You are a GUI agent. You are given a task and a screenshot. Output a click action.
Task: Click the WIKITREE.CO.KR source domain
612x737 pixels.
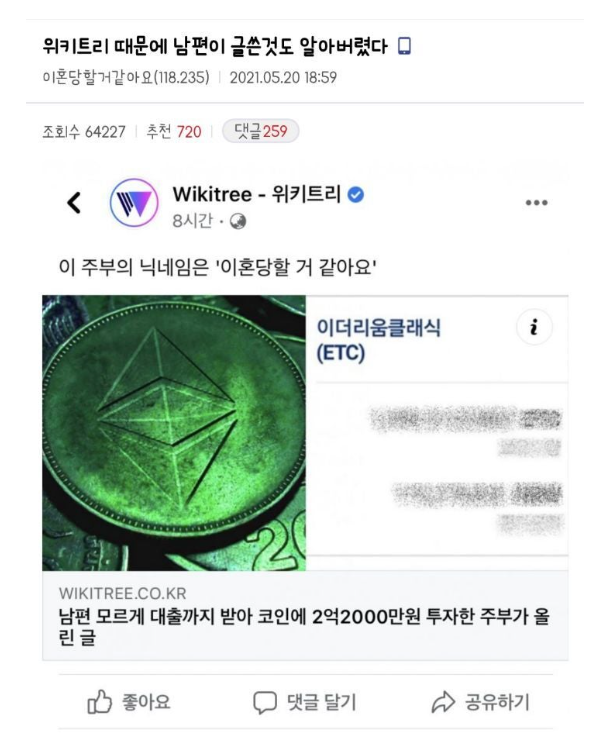(123, 593)
